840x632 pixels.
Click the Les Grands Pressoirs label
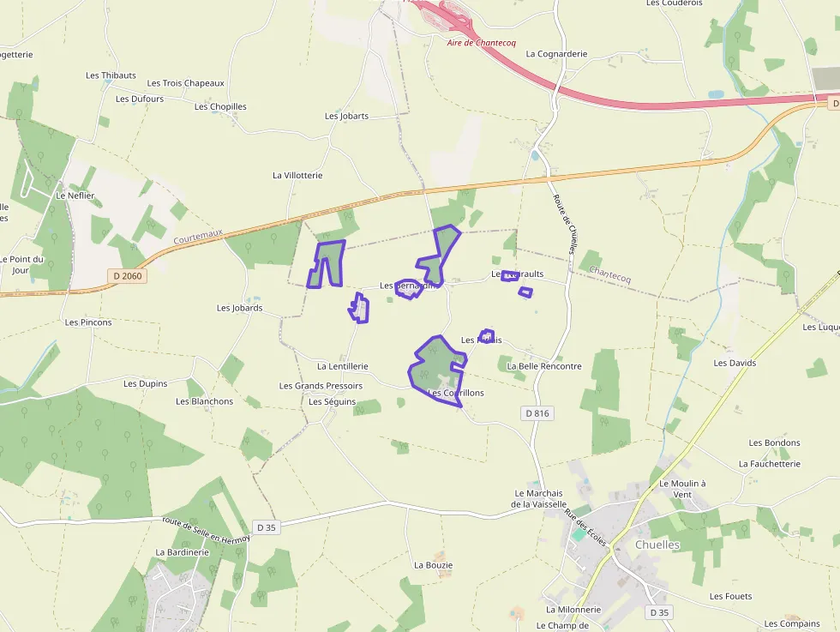click(321, 385)
